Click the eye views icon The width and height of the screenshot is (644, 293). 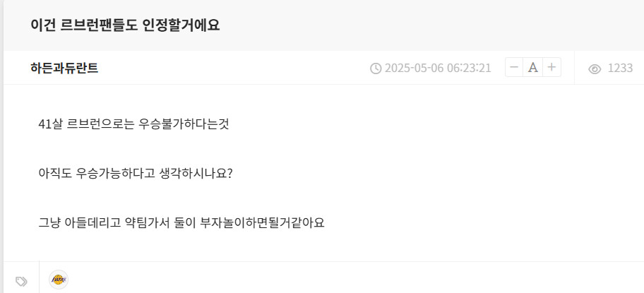(595, 68)
